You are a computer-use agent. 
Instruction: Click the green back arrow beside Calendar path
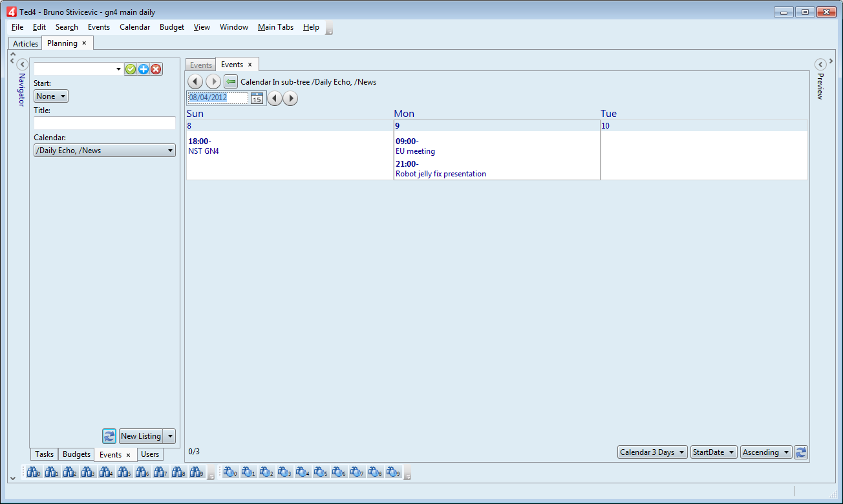pyautogui.click(x=231, y=82)
